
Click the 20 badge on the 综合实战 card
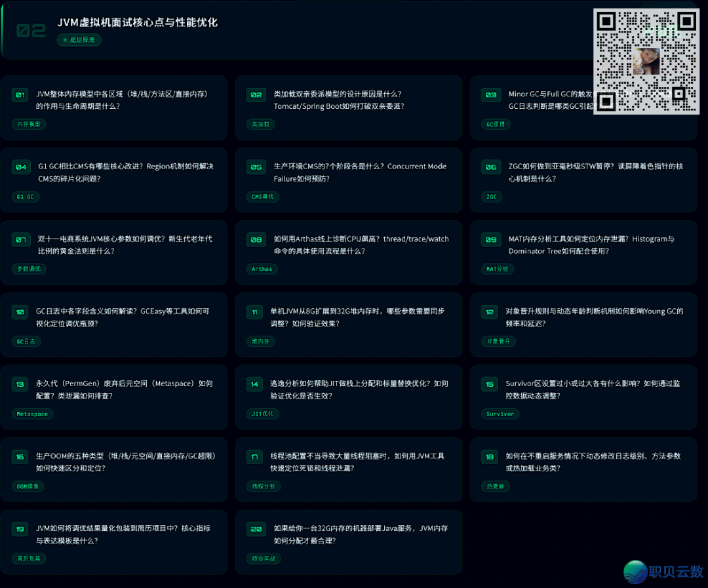pyautogui.click(x=255, y=530)
